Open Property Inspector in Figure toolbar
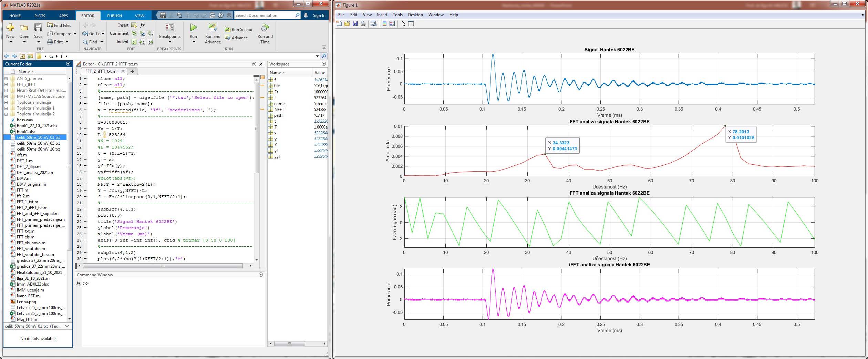The height and width of the screenshot is (359, 868). click(411, 24)
